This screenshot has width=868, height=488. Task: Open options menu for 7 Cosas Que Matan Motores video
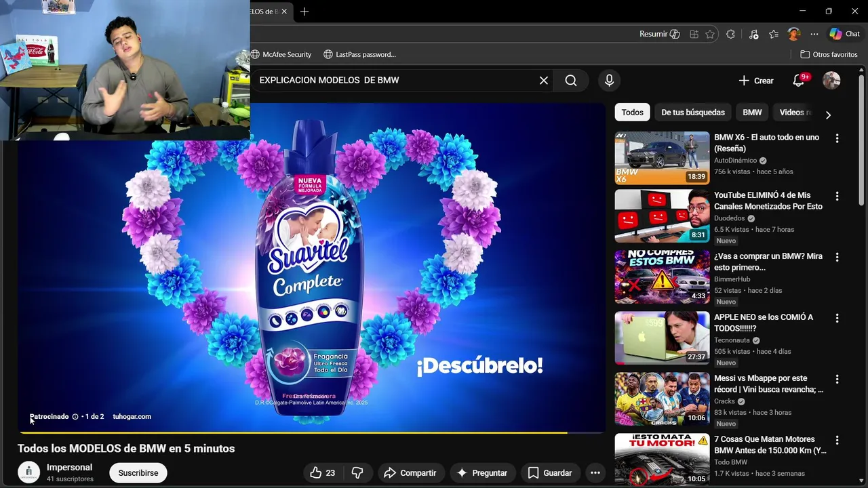(x=837, y=441)
